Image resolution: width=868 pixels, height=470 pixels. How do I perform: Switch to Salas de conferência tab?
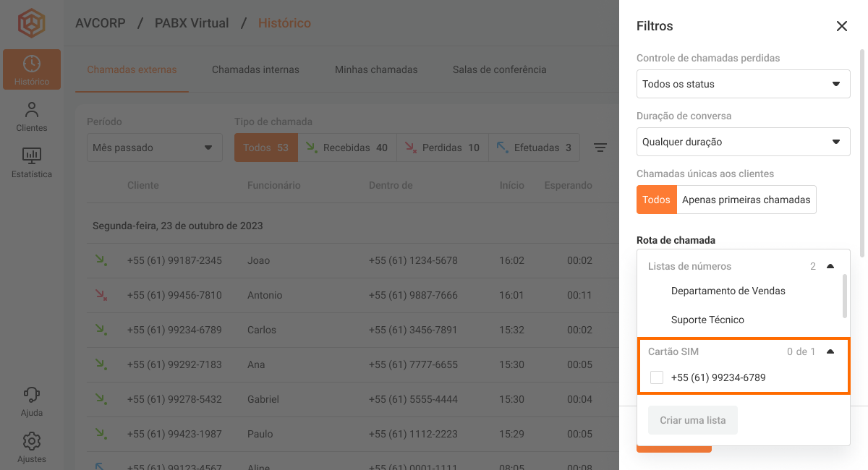tap(499, 70)
